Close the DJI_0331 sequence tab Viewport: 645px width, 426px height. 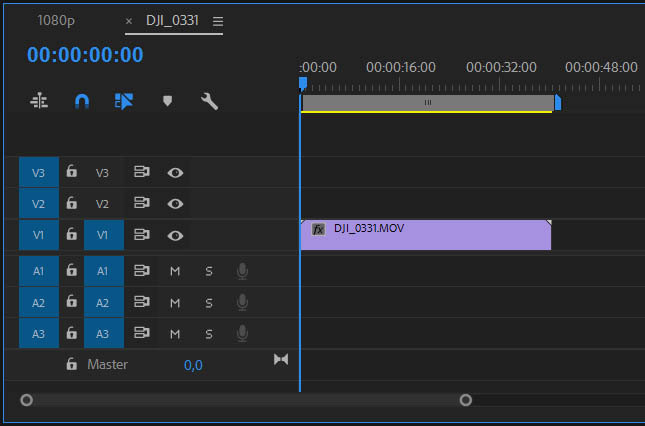click(129, 21)
